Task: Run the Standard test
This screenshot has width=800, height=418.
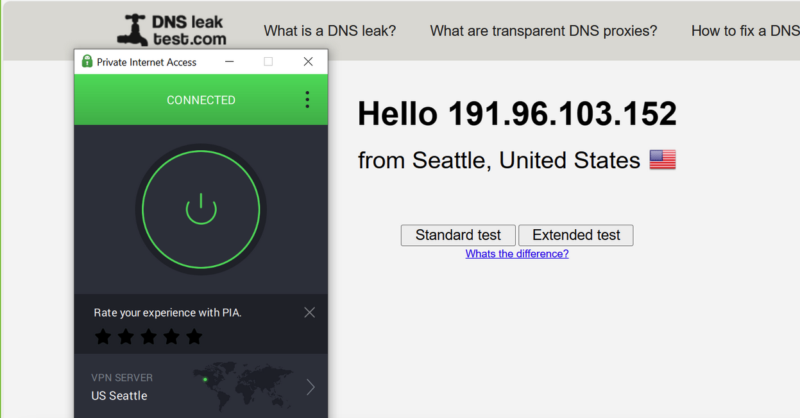Action: [458, 235]
